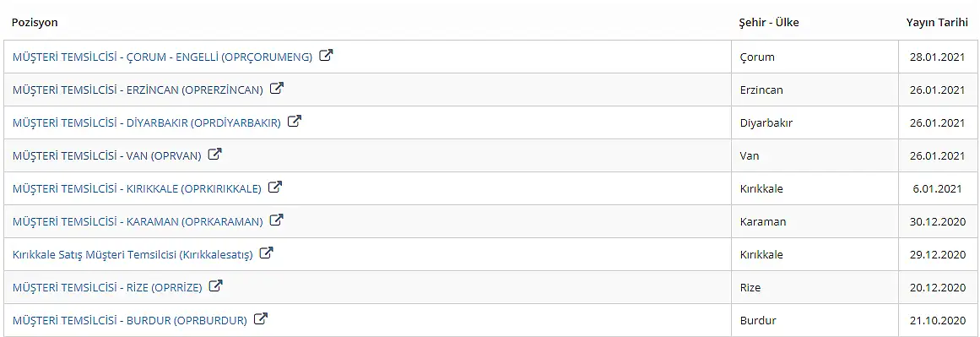Screen dimensions: 980x337
Task: Open Kırıkkale OPRKIRIKKALE external link icon
Action: pyautogui.click(x=275, y=187)
